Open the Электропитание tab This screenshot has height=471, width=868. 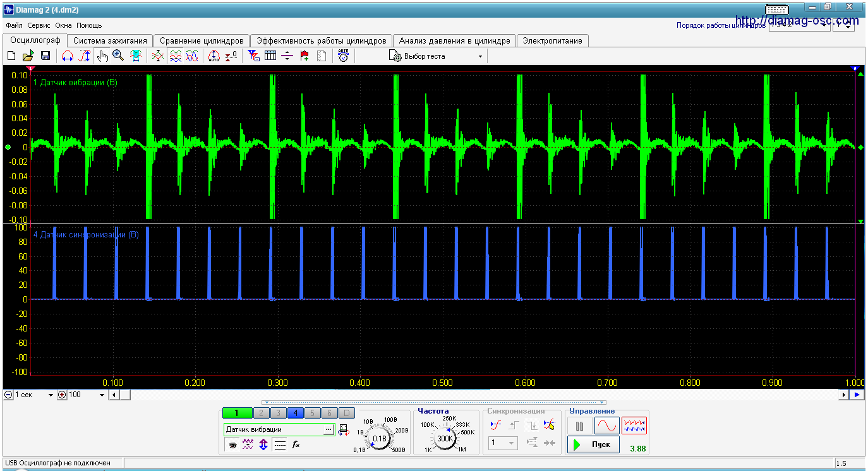click(553, 40)
